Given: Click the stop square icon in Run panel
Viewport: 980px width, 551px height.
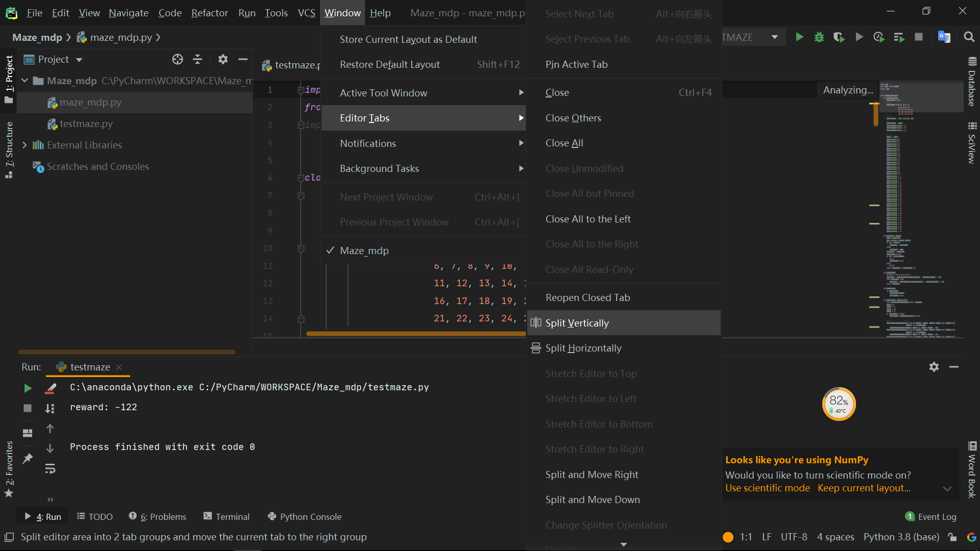Looking at the screenshot, I should tap(28, 408).
